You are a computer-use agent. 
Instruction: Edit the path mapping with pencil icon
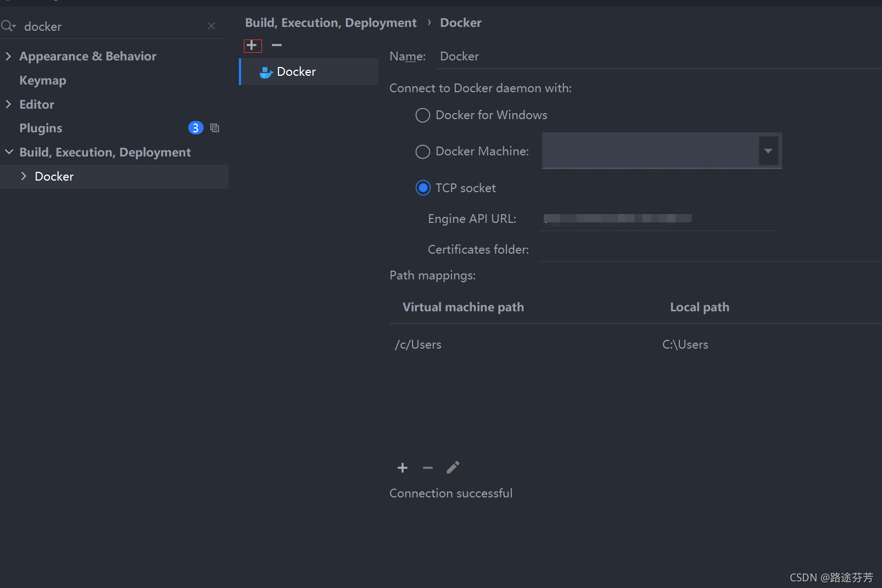[x=453, y=468]
